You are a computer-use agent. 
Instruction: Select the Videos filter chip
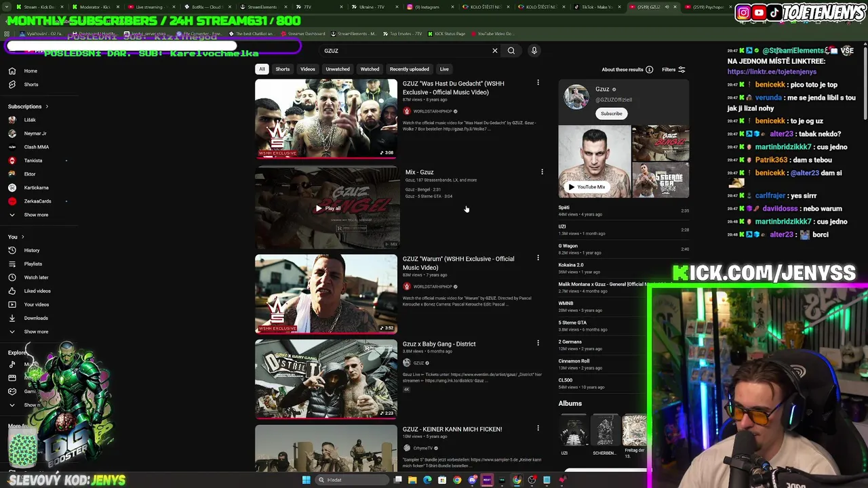coord(307,69)
